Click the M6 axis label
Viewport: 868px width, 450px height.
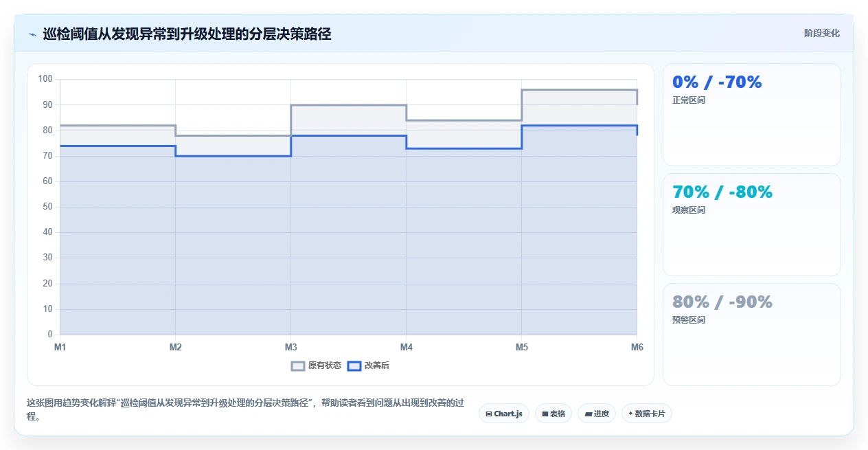click(637, 348)
